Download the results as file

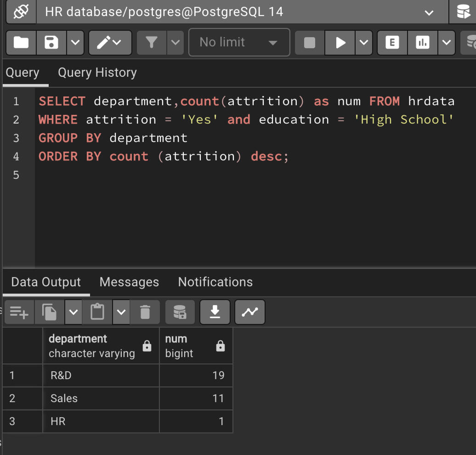pyautogui.click(x=215, y=312)
